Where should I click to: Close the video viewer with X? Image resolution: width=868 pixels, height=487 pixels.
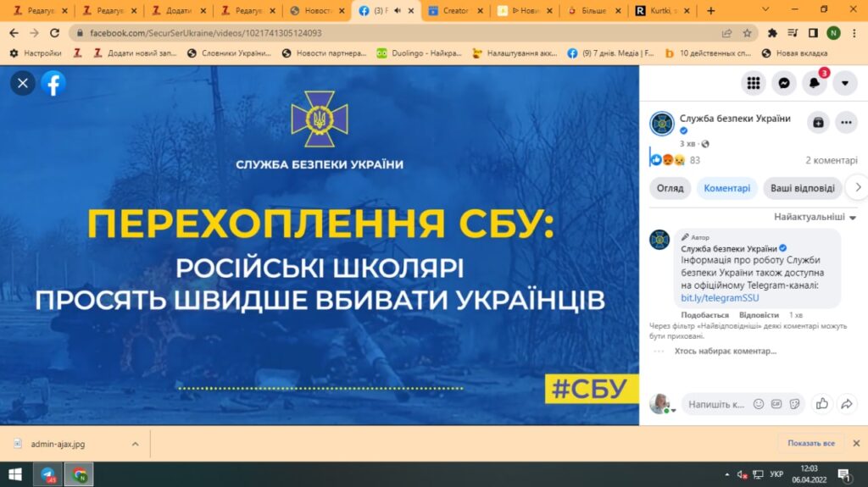23,83
